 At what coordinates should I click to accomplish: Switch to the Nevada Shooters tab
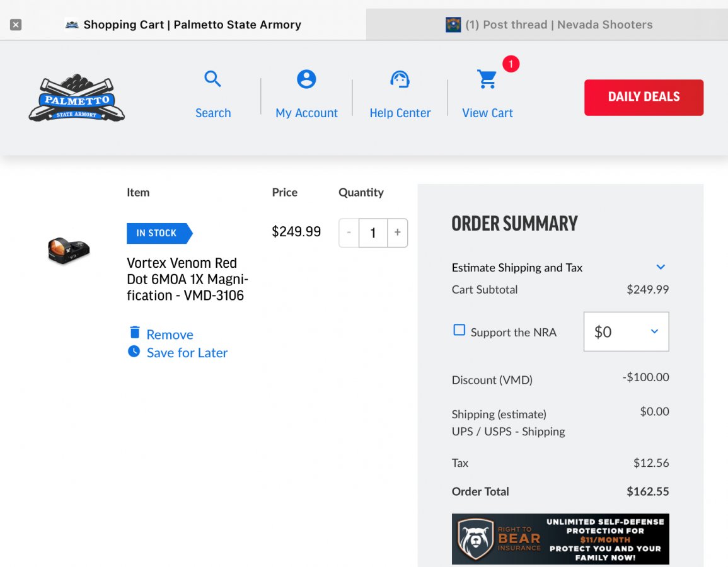[x=547, y=25]
